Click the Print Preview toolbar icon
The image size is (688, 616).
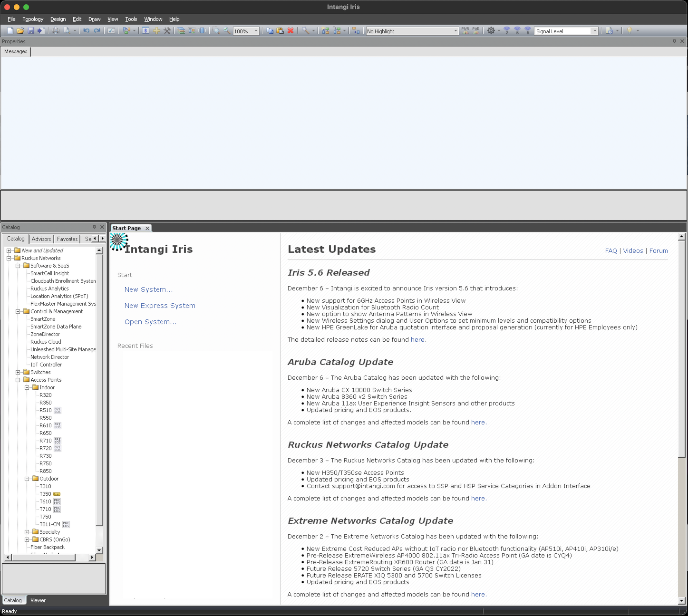67,31
